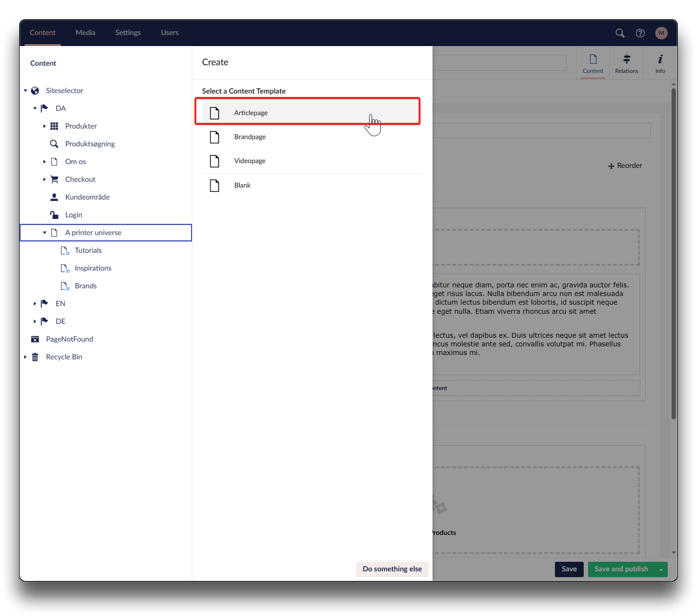Open the help question mark icon
Image resolution: width=697 pixels, height=616 pixels.
(x=640, y=33)
